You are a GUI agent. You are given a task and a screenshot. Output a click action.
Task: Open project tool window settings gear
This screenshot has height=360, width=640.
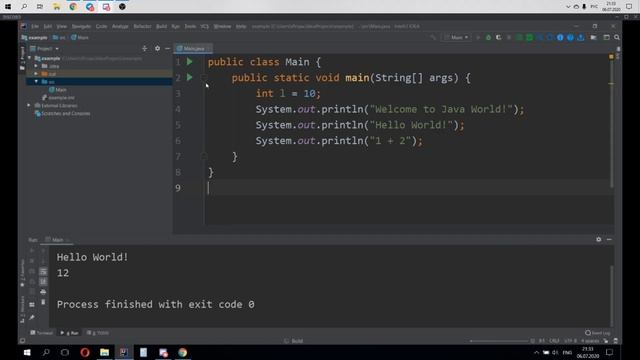pos(157,49)
